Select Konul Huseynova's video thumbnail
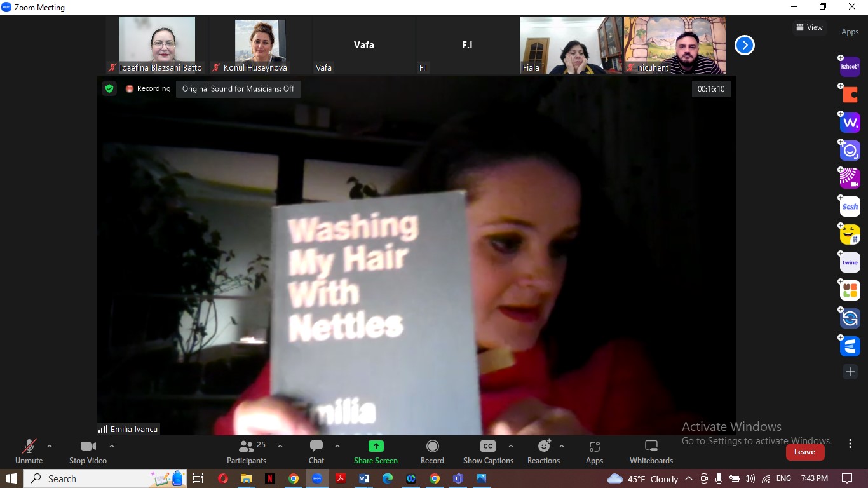This screenshot has height=488, width=868. (x=261, y=45)
